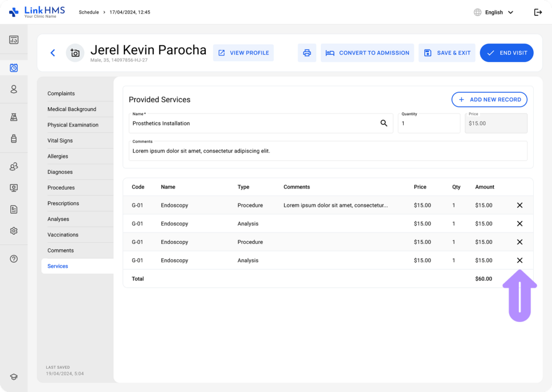Remove the first Endoscopy Procedure record
Viewport: 552px width, 392px height.
(x=519, y=205)
